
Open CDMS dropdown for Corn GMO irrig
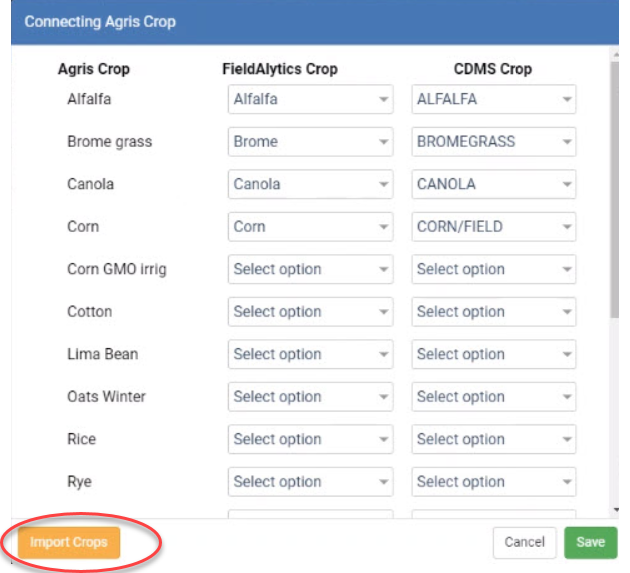pyautogui.click(x=493, y=269)
